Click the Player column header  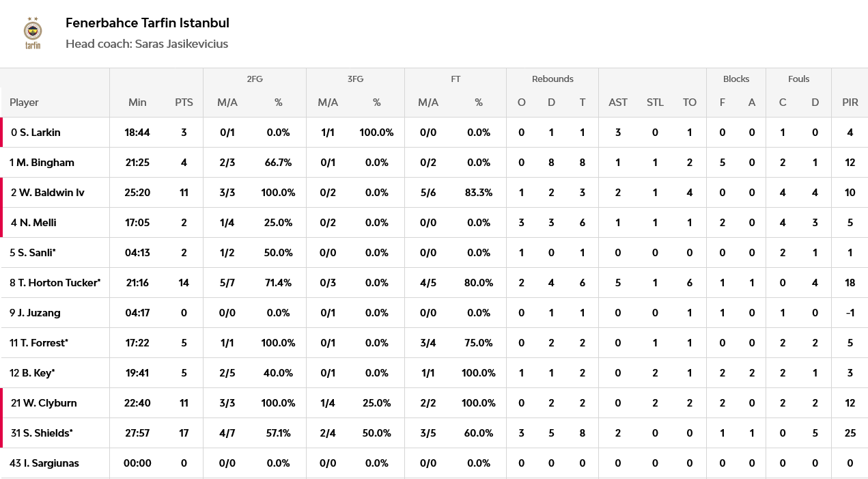(24, 102)
